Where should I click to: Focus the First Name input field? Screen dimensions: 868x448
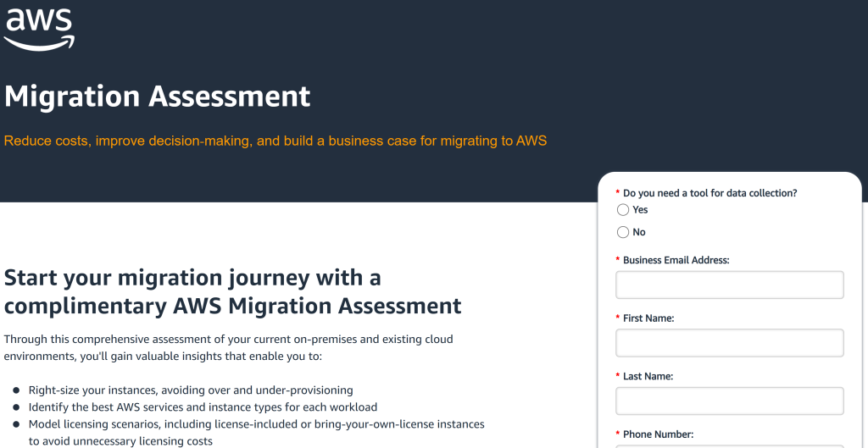coord(730,343)
